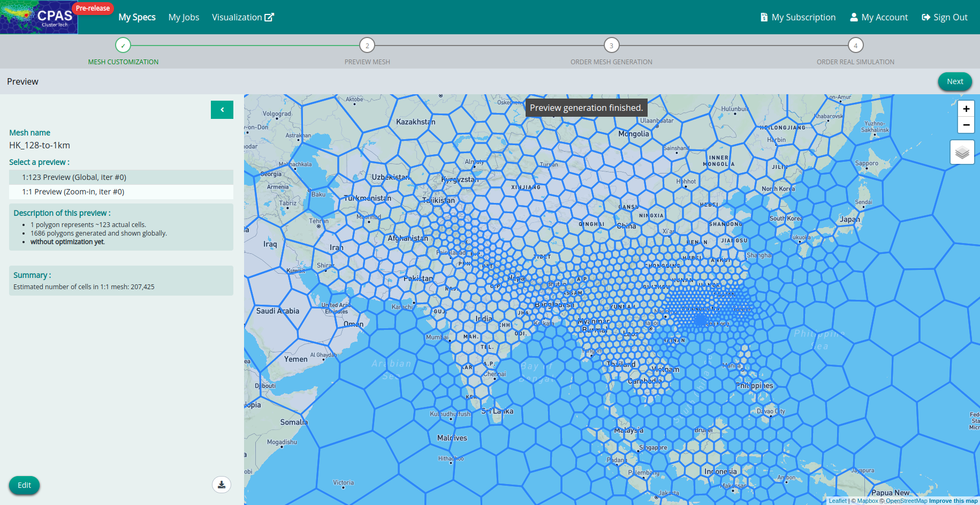Open My Subscription page
Screen dimensions: 980x505
pyautogui.click(x=798, y=17)
